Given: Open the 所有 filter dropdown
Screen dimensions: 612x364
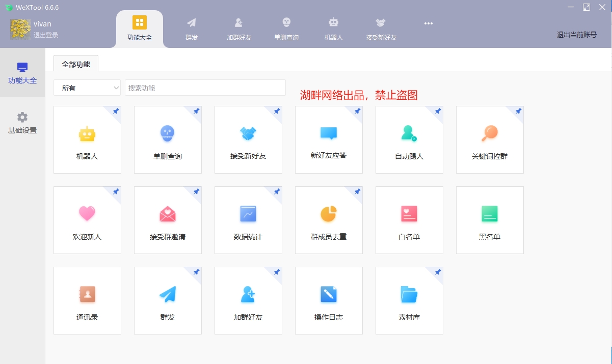Looking at the screenshot, I should 87,88.
